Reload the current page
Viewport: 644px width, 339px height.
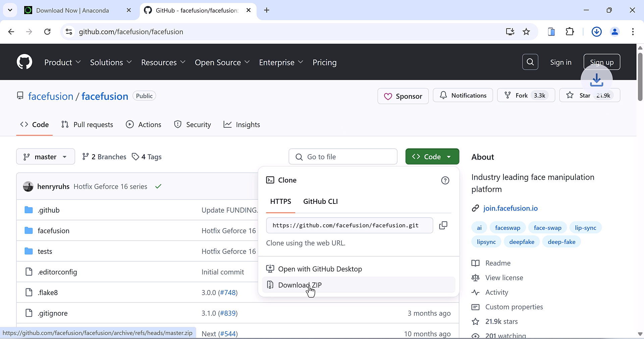[x=47, y=32]
